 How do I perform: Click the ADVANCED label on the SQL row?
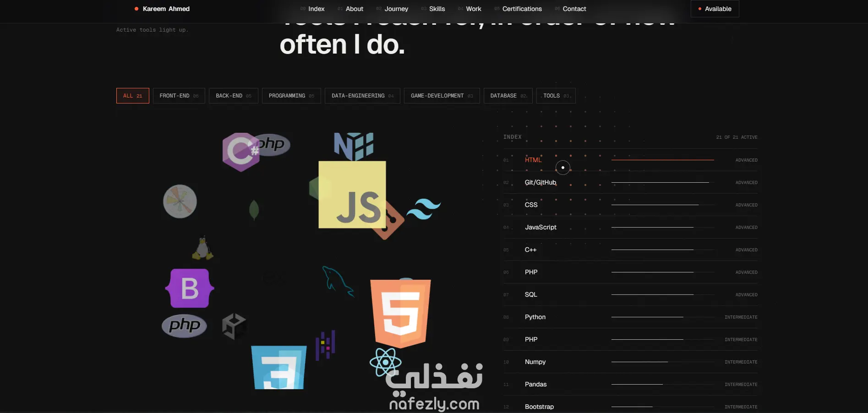click(x=746, y=295)
